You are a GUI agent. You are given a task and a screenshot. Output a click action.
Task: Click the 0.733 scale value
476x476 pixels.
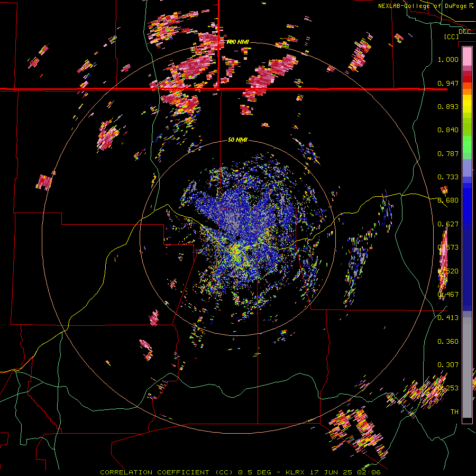[448, 177]
